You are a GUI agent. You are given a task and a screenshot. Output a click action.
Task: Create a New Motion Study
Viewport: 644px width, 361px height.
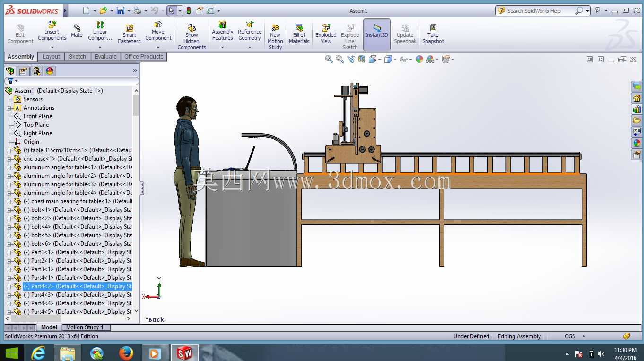point(275,37)
